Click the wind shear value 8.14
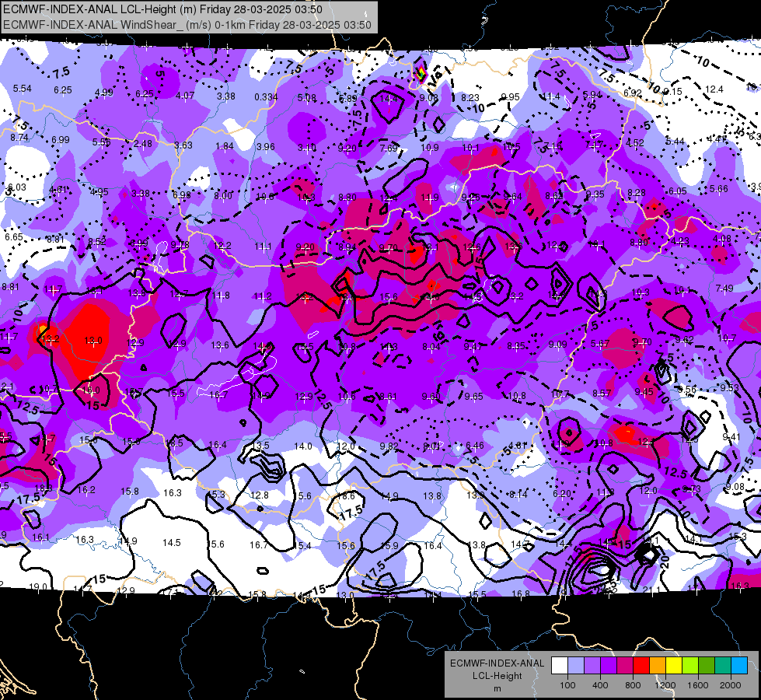The height and width of the screenshot is (700, 761). (518, 495)
